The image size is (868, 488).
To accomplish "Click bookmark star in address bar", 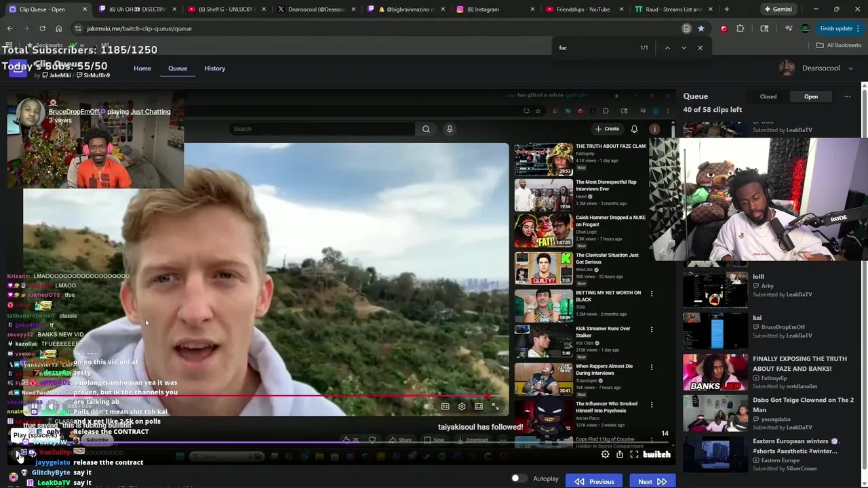I will (701, 28).
